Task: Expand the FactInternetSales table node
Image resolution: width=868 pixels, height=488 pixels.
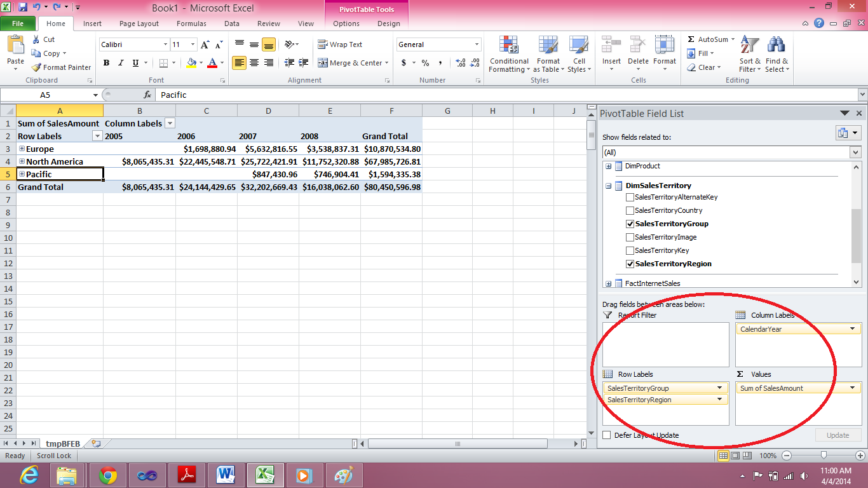Action: pos(609,283)
